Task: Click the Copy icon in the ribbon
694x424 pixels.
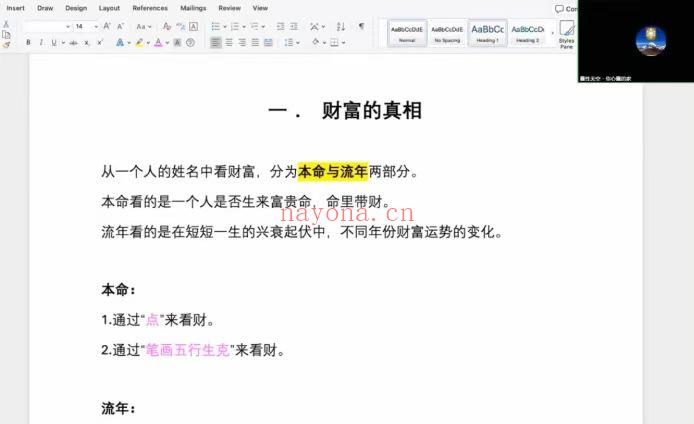Action: (6, 35)
